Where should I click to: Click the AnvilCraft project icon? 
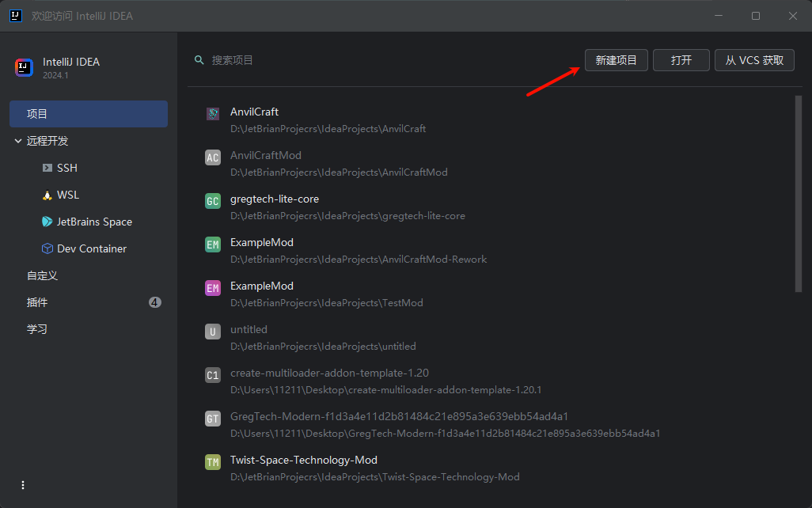212,114
